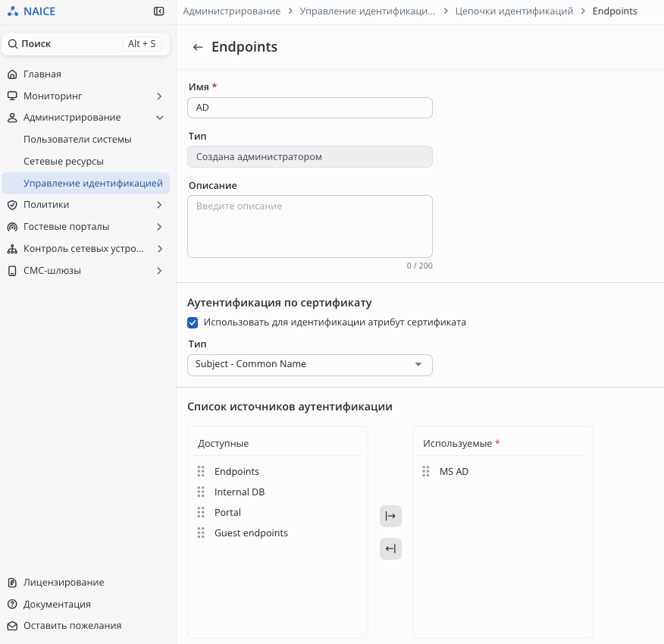Click the Документация help icon
This screenshot has width=664, height=644.
pos(12,605)
